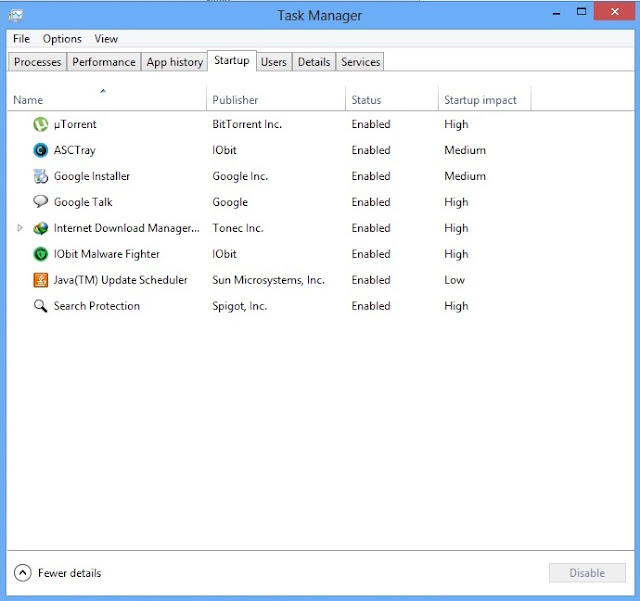Sort list by Startup impact column header

point(484,98)
